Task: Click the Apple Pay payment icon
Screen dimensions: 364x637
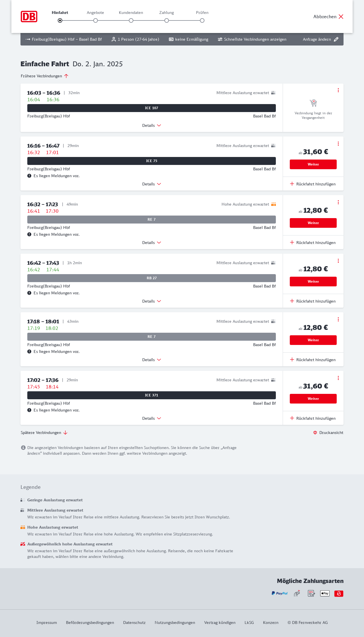Action: pos(325,593)
